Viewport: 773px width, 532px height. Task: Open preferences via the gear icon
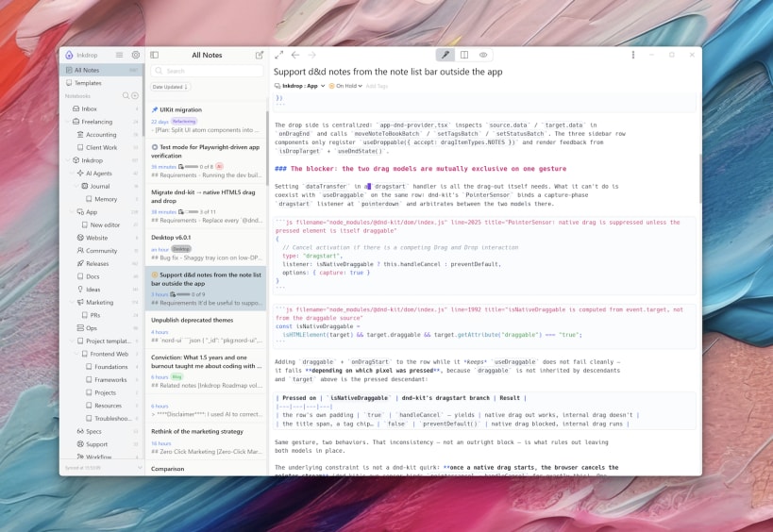pyautogui.click(x=136, y=55)
